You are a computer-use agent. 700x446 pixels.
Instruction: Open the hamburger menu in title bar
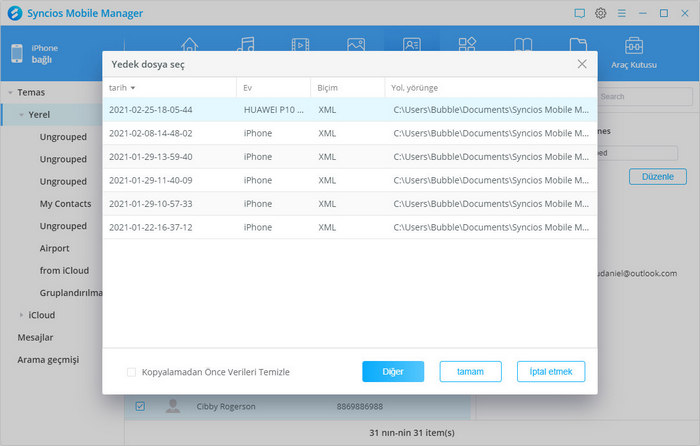[x=621, y=13]
